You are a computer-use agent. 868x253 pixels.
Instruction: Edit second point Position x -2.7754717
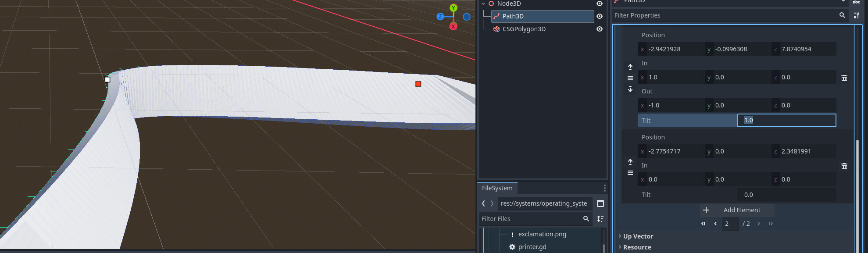[672, 151]
